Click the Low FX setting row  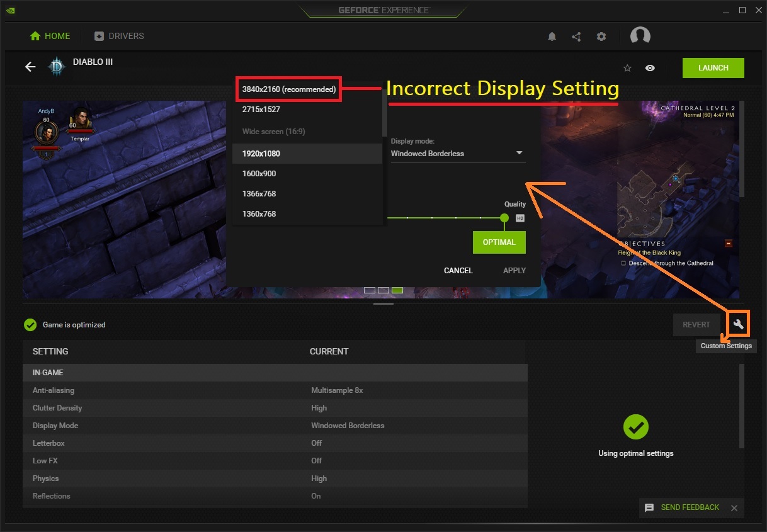pyautogui.click(x=275, y=461)
